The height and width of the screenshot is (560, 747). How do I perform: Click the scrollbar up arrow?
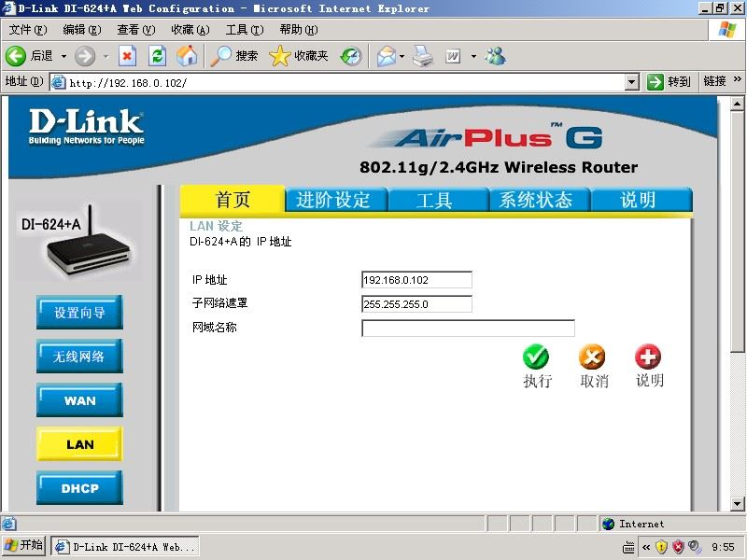pos(737,104)
